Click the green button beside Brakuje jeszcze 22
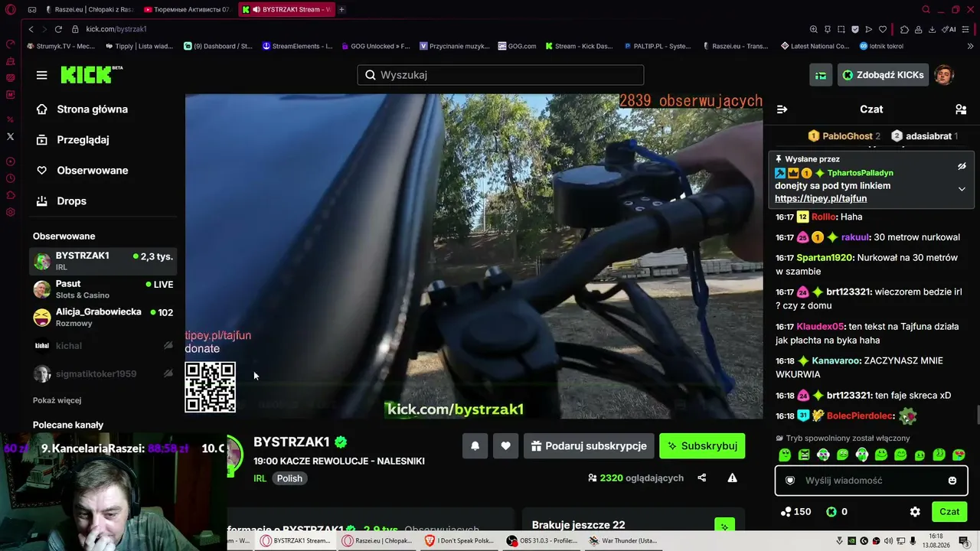The image size is (980, 551). [x=724, y=526]
